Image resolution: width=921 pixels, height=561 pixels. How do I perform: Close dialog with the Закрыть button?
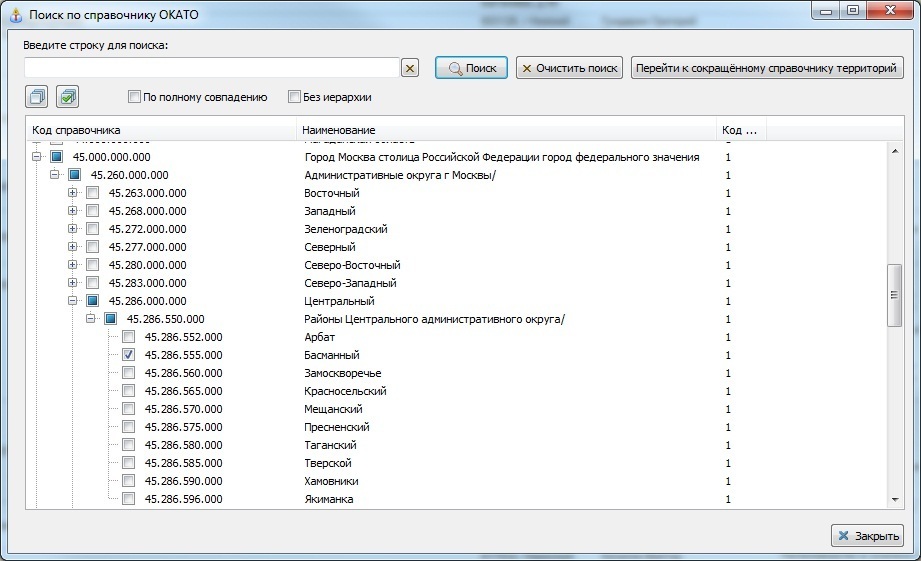click(867, 536)
